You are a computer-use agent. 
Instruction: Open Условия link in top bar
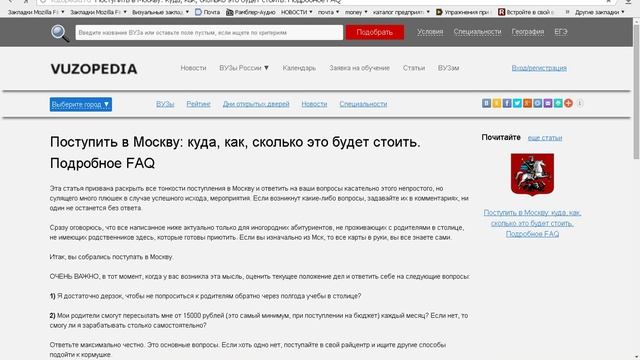point(430,31)
